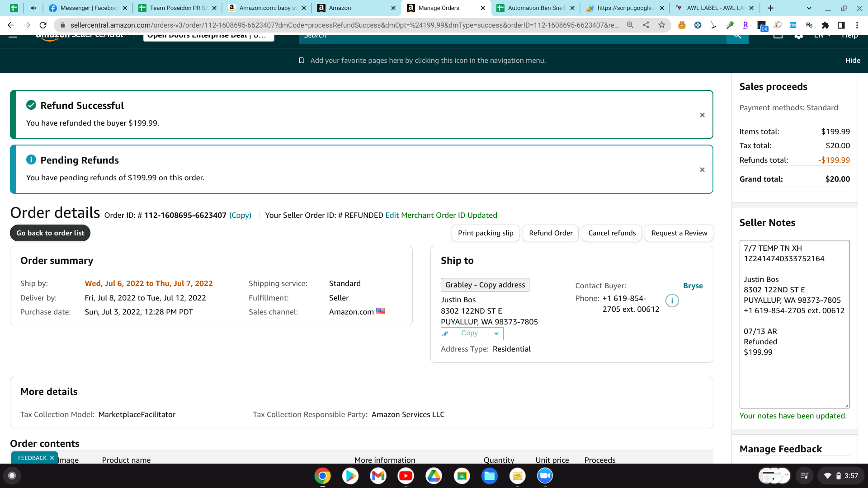Image resolution: width=868 pixels, height=488 pixels.
Task: Open the status tray showing 3:57
Action: 841,475
